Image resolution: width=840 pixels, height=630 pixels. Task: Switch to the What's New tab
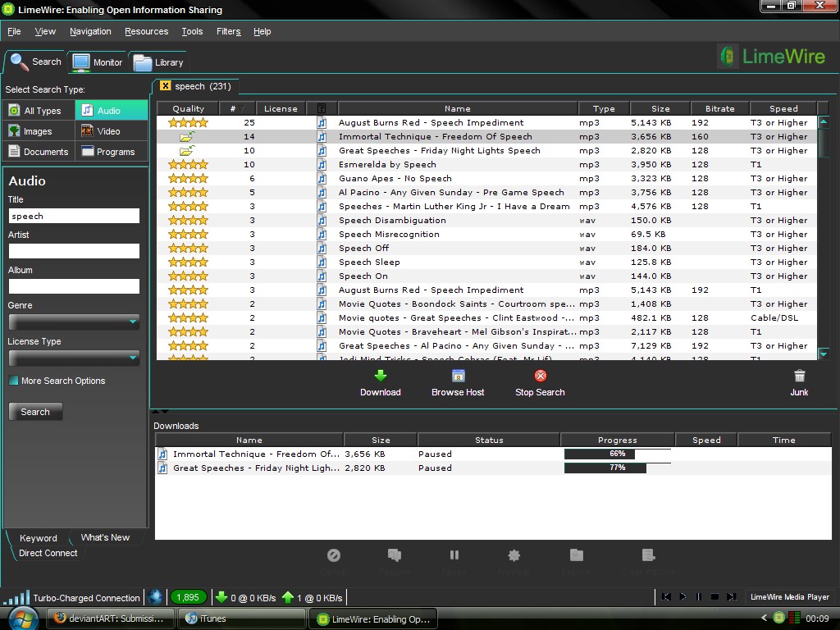click(x=105, y=537)
